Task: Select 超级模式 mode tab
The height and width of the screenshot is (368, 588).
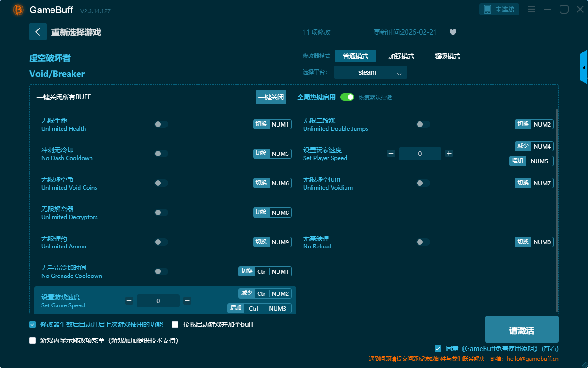Action: (x=447, y=56)
